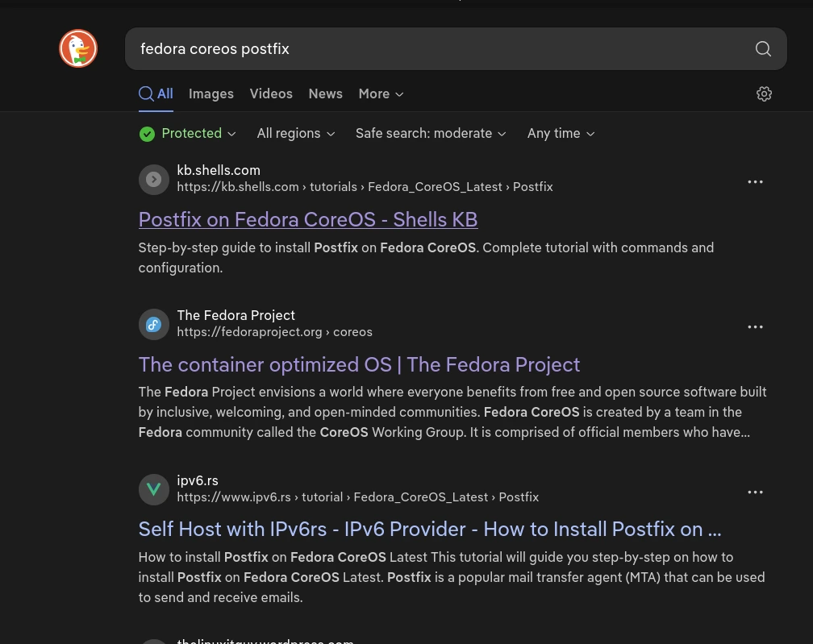Open The container optimized OS result link

tap(359, 364)
